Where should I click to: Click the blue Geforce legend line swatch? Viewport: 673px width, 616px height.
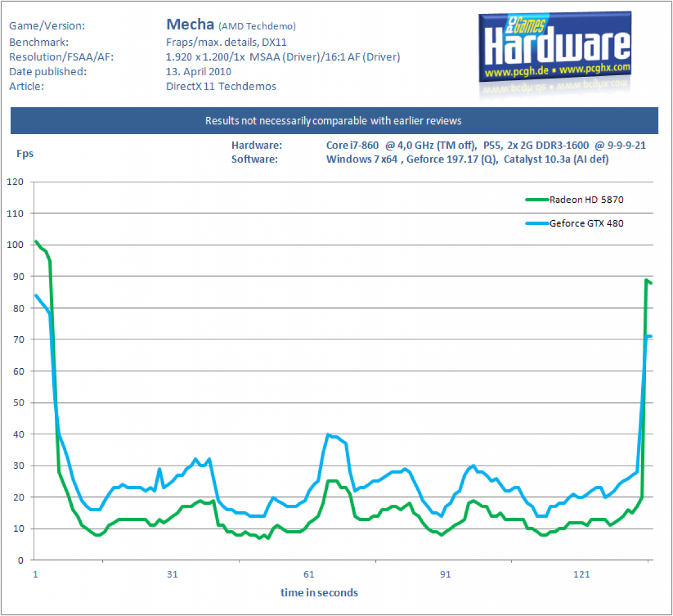point(537,223)
